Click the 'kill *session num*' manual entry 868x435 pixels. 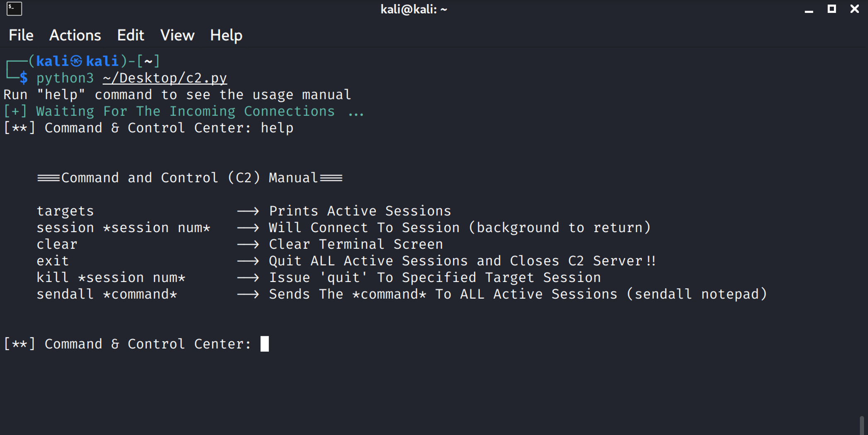[111, 277]
